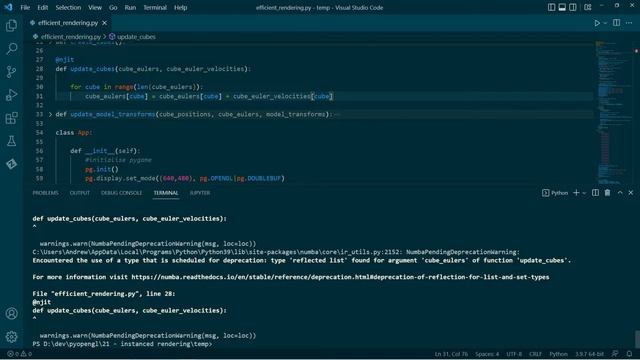Select language mode Python in status bar
The width and height of the screenshot is (640, 360).
(x=558, y=354)
